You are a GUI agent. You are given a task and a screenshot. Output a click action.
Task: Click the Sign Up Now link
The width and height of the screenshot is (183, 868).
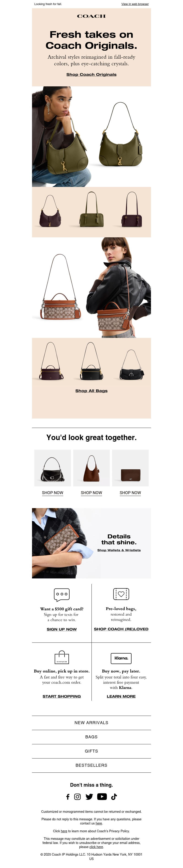tap(62, 629)
